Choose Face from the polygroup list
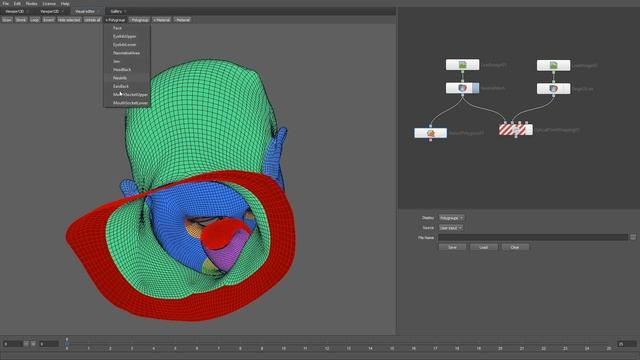640x360 pixels. (x=127, y=28)
